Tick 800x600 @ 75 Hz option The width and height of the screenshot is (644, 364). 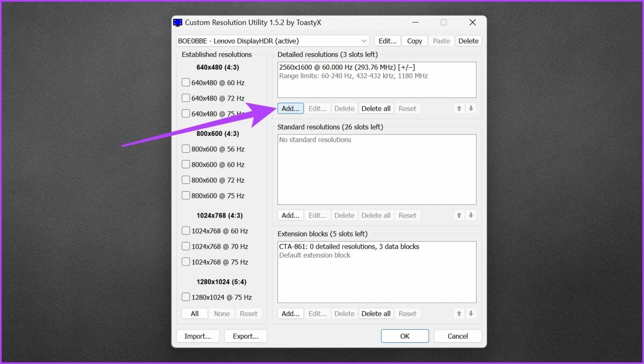click(x=186, y=195)
